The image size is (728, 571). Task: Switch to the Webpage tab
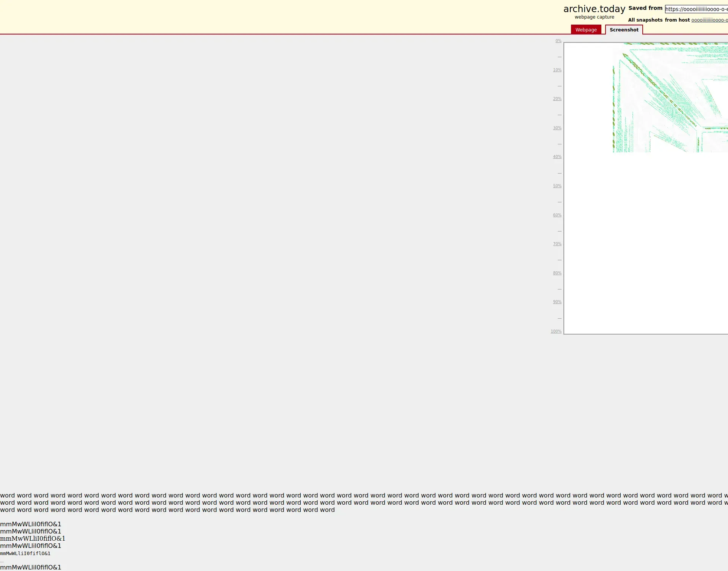(586, 30)
